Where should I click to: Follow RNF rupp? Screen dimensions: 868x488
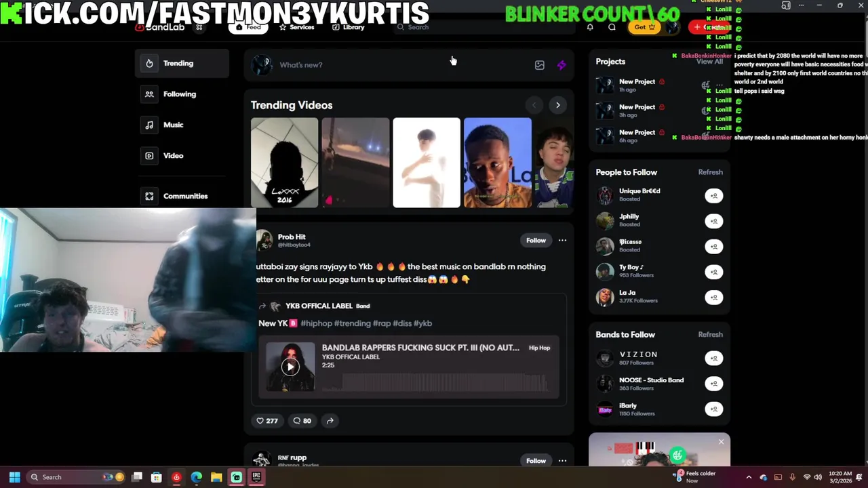(536, 461)
